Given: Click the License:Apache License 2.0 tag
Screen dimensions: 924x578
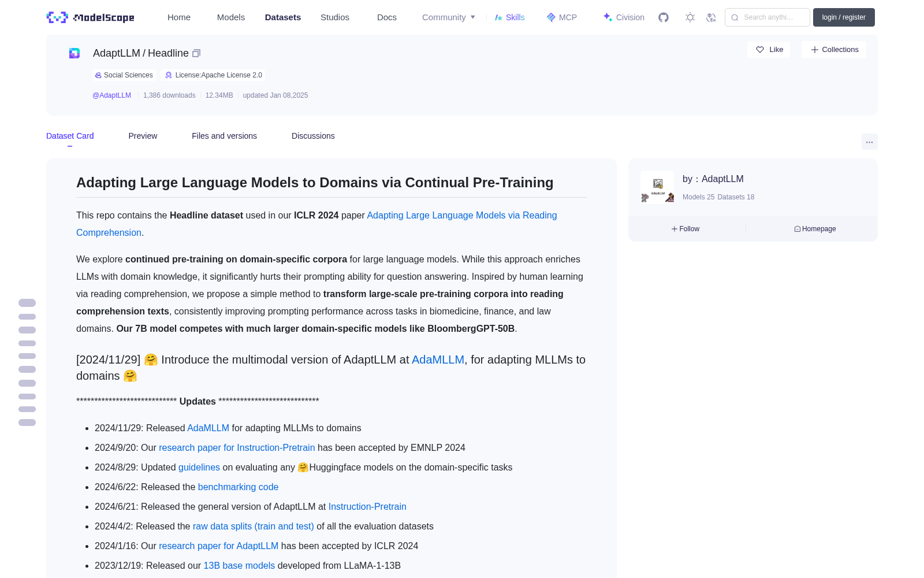Looking at the screenshot, I should click(x=214, y=75).
